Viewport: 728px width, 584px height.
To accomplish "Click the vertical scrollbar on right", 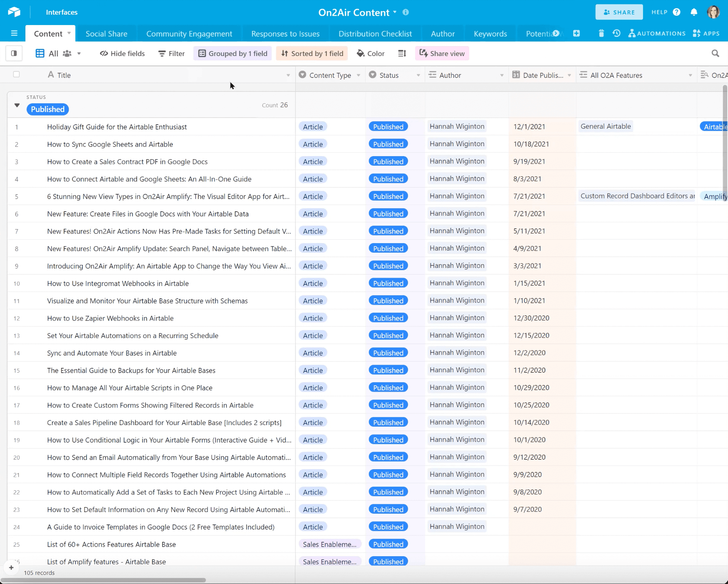I will (725, 143).
